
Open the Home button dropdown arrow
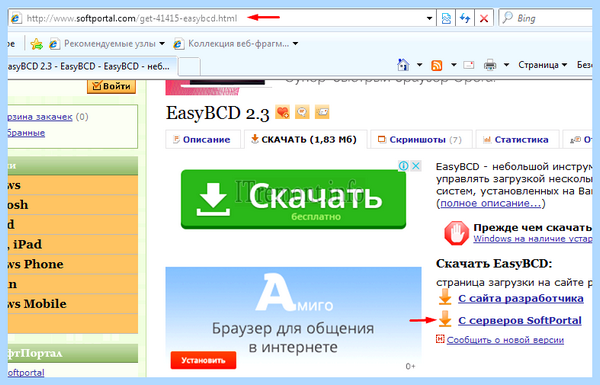[419, 65]
